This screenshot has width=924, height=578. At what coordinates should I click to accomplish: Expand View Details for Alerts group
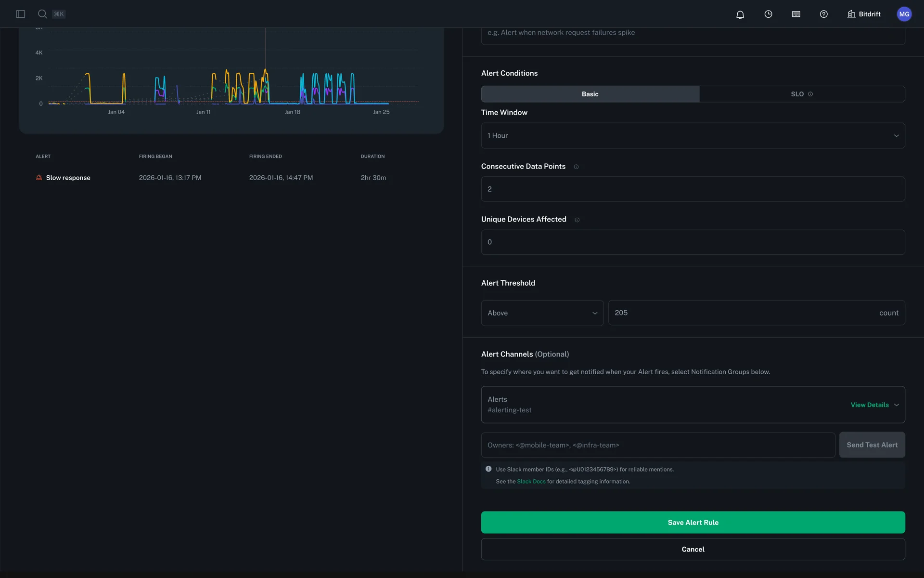[x=874, y=405]
